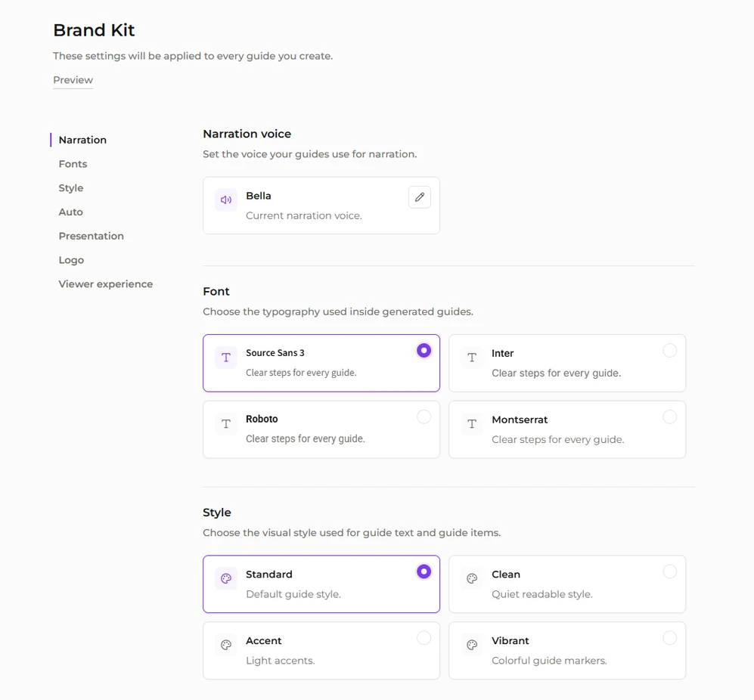This screenshot has width=754, height=700.
Task: Click the 'Standard' style name
Action: [268, 575]
